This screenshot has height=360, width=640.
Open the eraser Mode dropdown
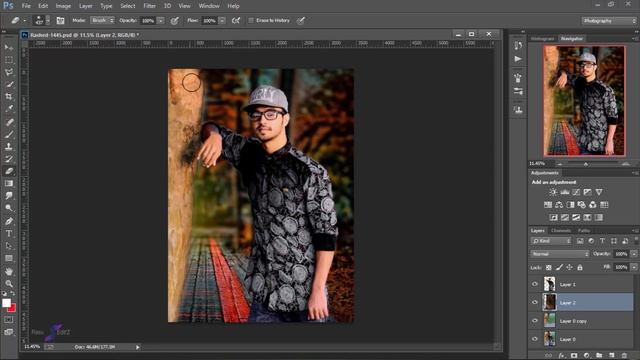(x=102, y=20)
